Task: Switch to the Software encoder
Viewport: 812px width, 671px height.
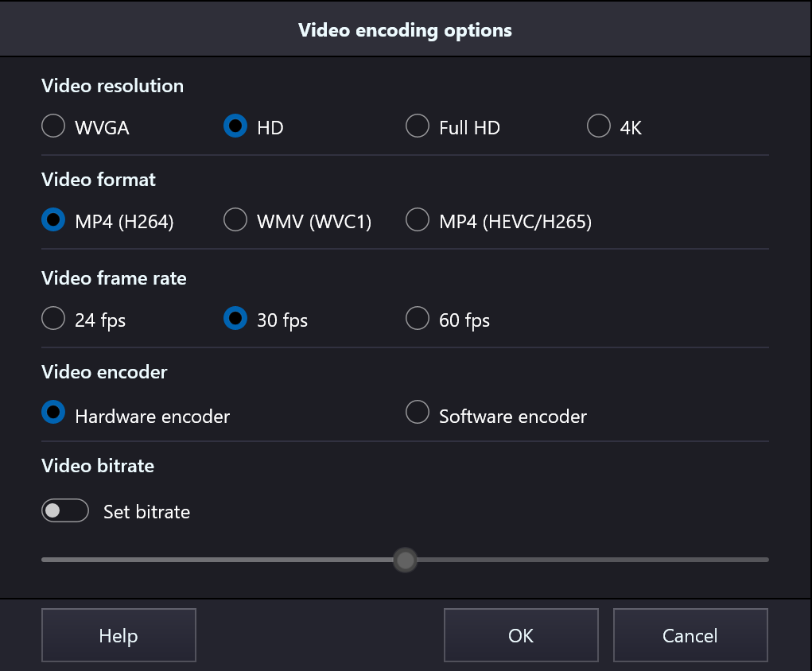Action: 418,413
